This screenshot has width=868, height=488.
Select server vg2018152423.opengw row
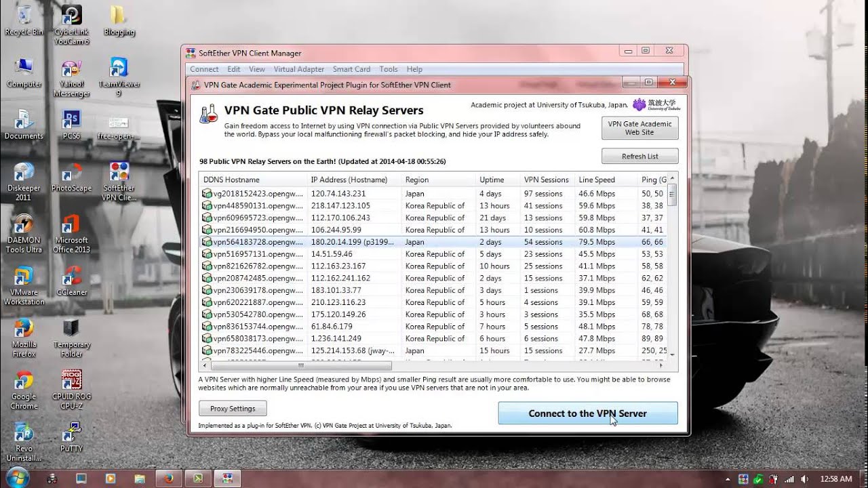[x=433, y=194]
